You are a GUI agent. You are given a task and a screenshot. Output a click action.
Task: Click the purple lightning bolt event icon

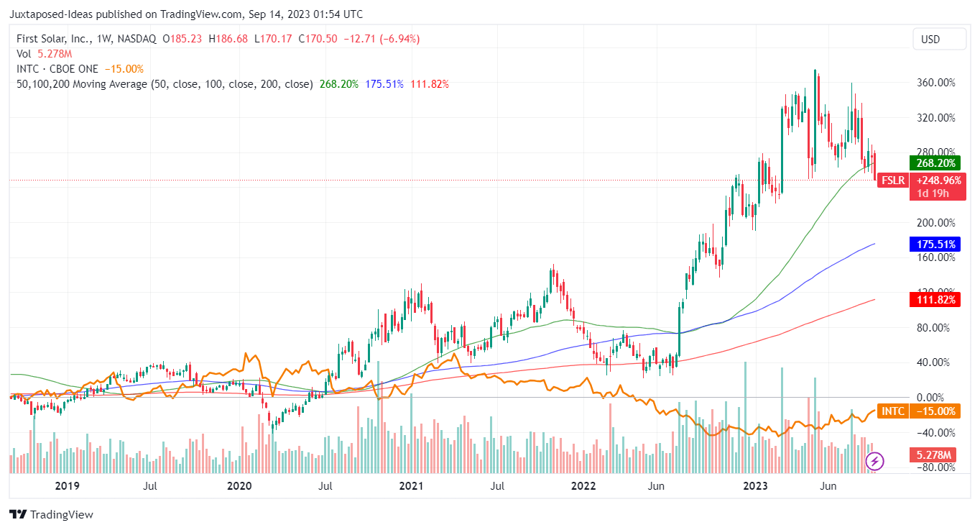point(874,461)
